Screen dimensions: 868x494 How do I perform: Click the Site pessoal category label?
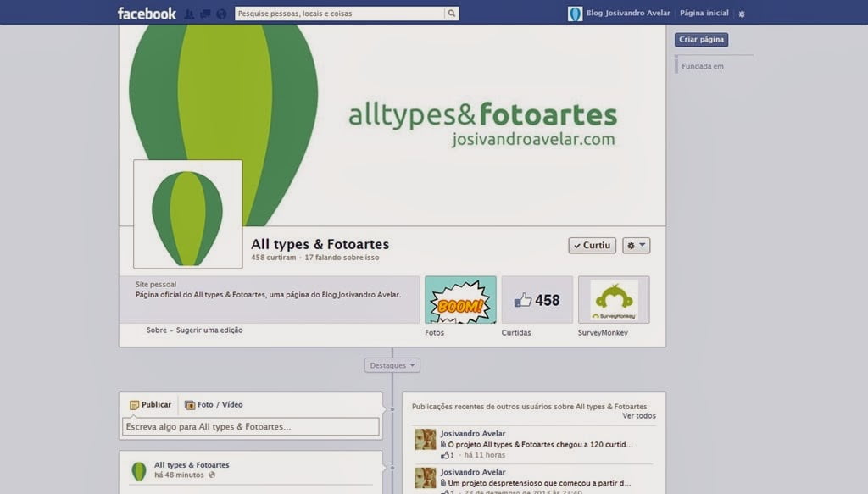pyautogui.click(x=156, y=285)
